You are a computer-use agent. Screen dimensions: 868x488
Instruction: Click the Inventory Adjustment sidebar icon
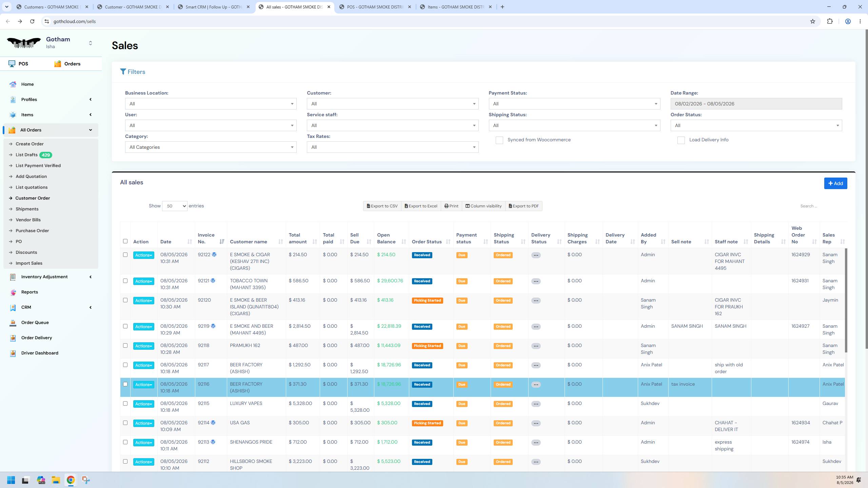tap(13, 277)
